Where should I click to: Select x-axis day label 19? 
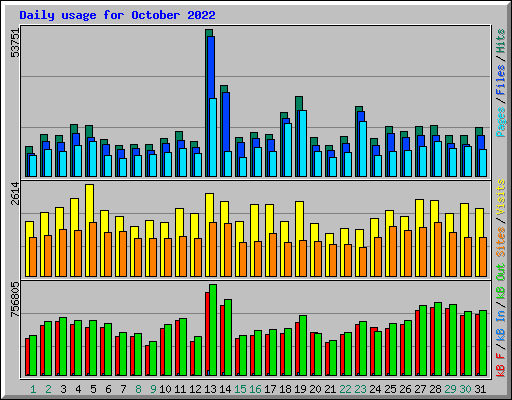point(300,389)
